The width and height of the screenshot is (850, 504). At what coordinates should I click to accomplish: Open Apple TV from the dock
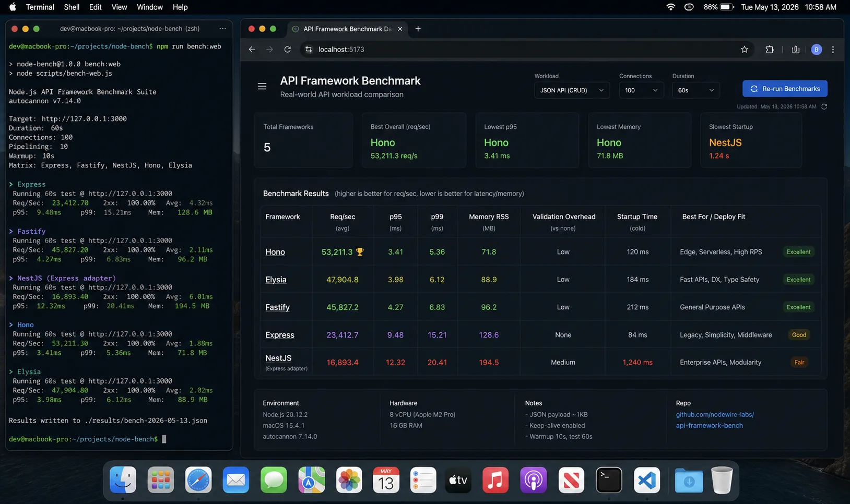point(458,479)
